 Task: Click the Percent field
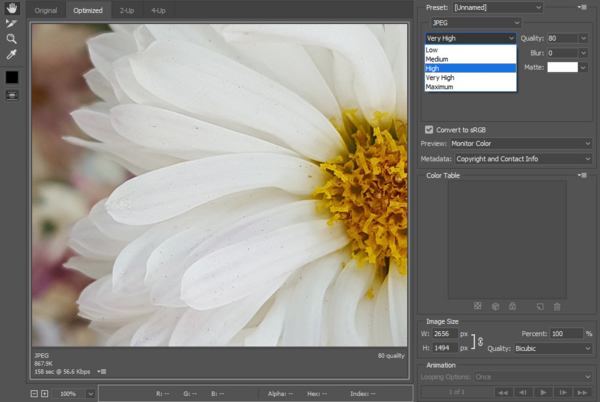coord(566,334)
